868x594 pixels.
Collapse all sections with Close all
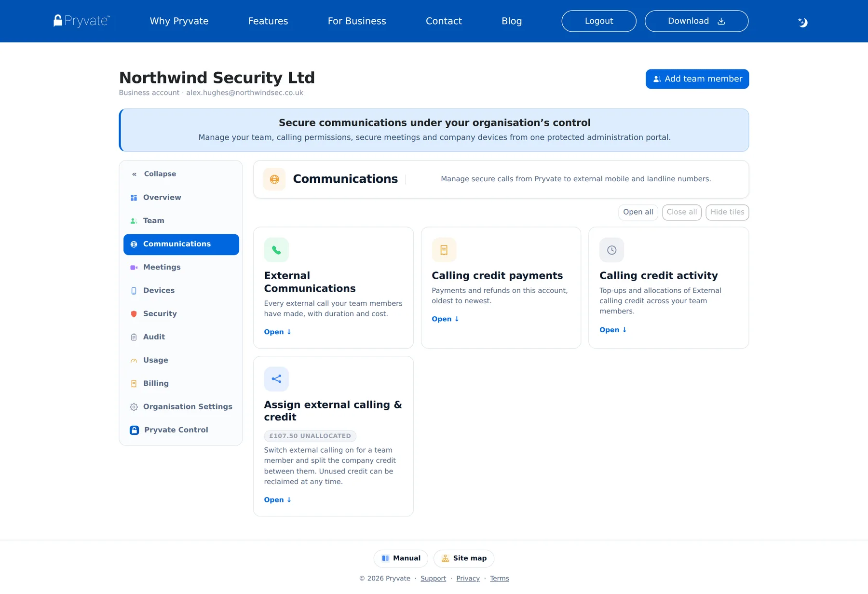point(682,212)
